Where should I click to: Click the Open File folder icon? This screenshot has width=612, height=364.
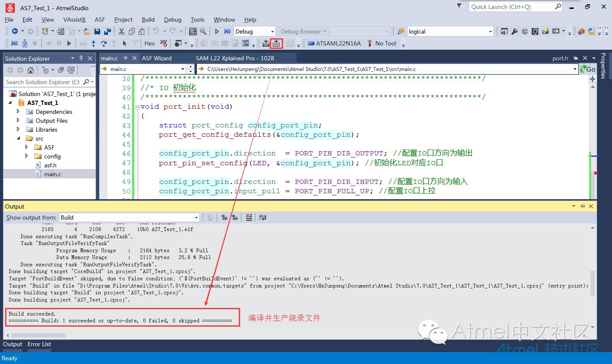click(x=87, y=31)
